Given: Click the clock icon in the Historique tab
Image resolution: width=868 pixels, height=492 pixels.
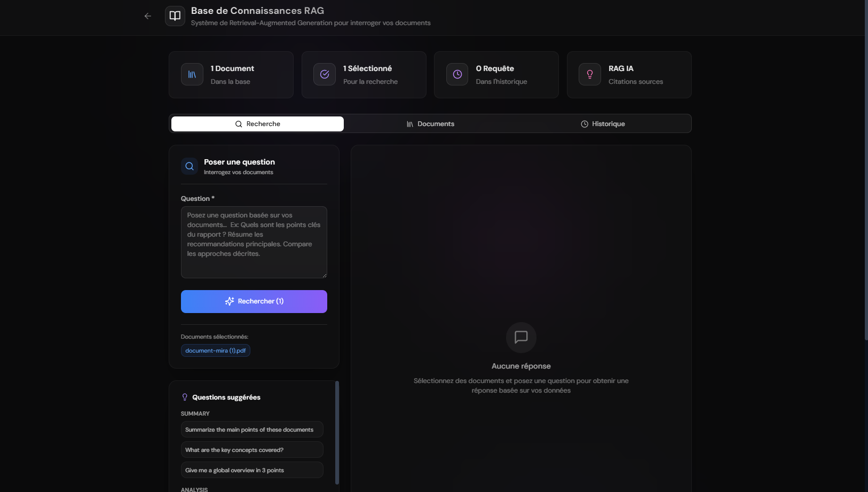Looking at the screenshot, I should pyautogui.click(x=584, y=123).
